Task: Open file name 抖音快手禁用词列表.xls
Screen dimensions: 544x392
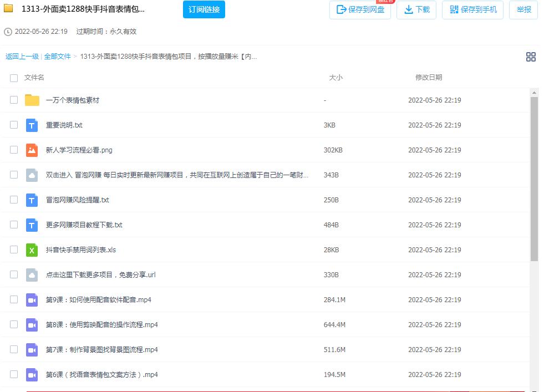Action: click(x=81, y=250)
